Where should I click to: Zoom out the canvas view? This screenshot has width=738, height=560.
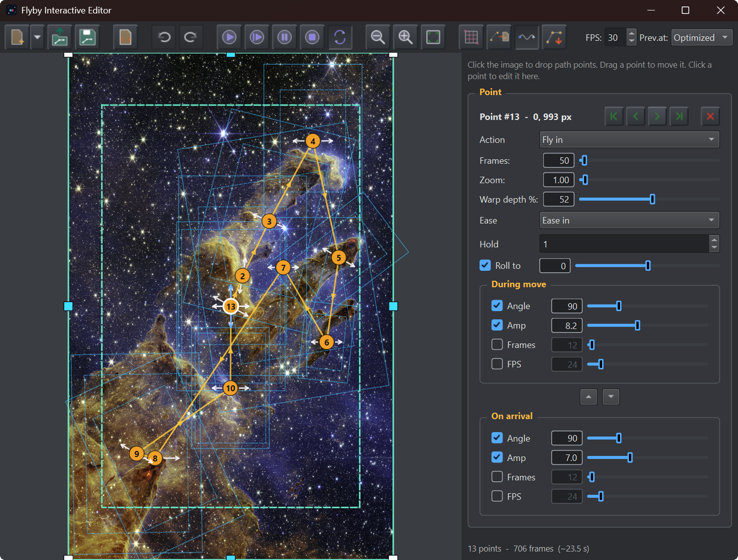coord(378,37)
